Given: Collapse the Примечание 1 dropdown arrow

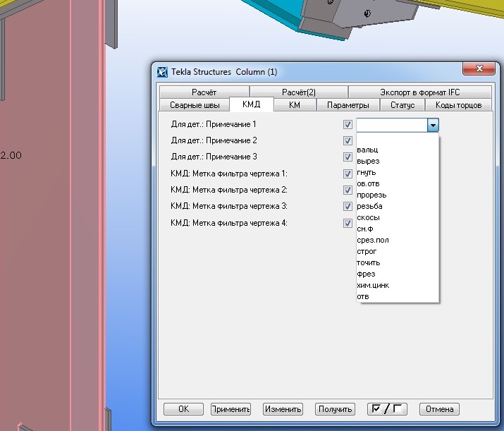Looking at the screenshot, I should 433,125.
